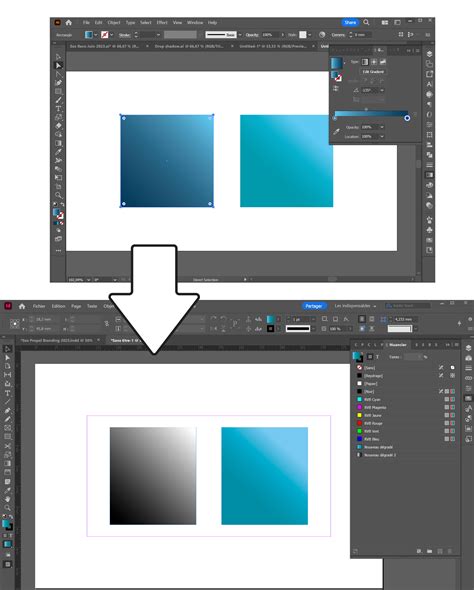The width and height of the screenshot is (474, 590).
Task: Open the Fichier menu in InDesign
Action: [x=39, y=306]
